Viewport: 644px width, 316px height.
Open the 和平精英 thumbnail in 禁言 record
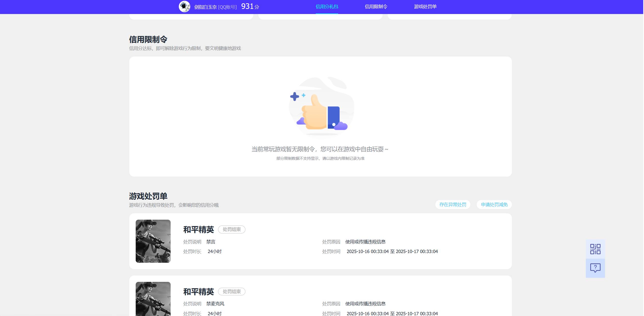click(x=153, y=241)
